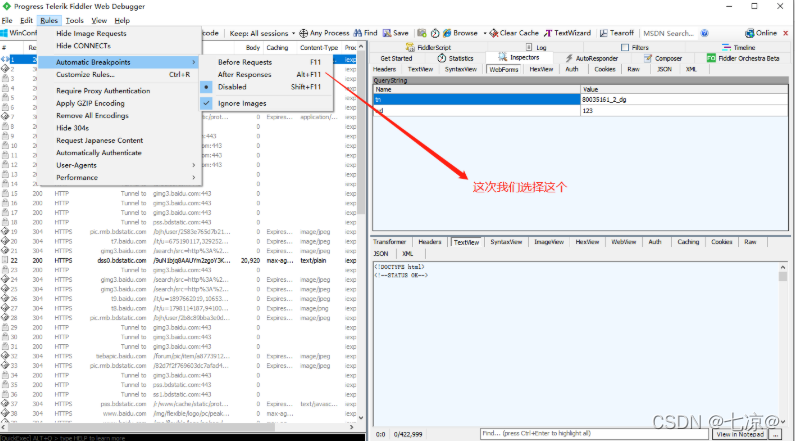Open response Caching tab

pos(688,242)
